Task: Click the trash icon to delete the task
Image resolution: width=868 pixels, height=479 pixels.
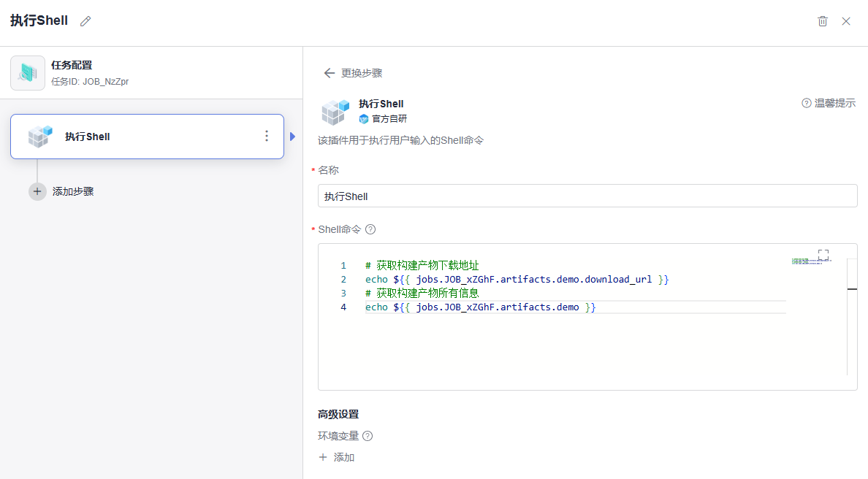Action: [x=823, y=21]
